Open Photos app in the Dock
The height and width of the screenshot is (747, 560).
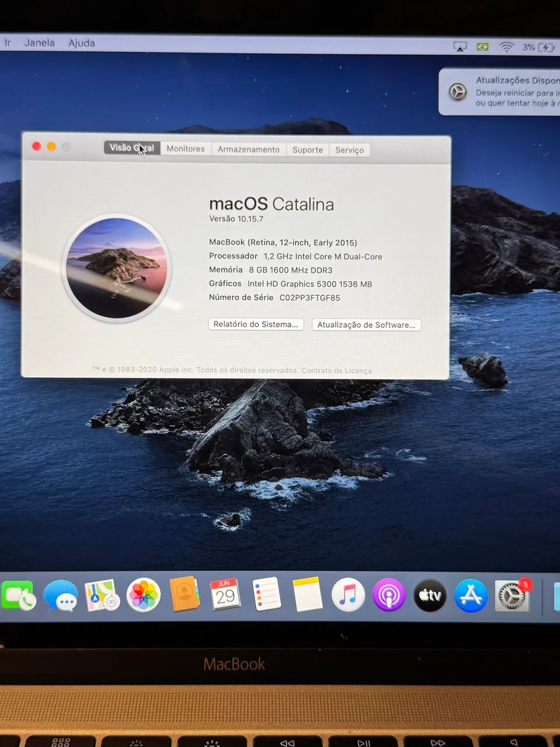[x=143, y=595]
